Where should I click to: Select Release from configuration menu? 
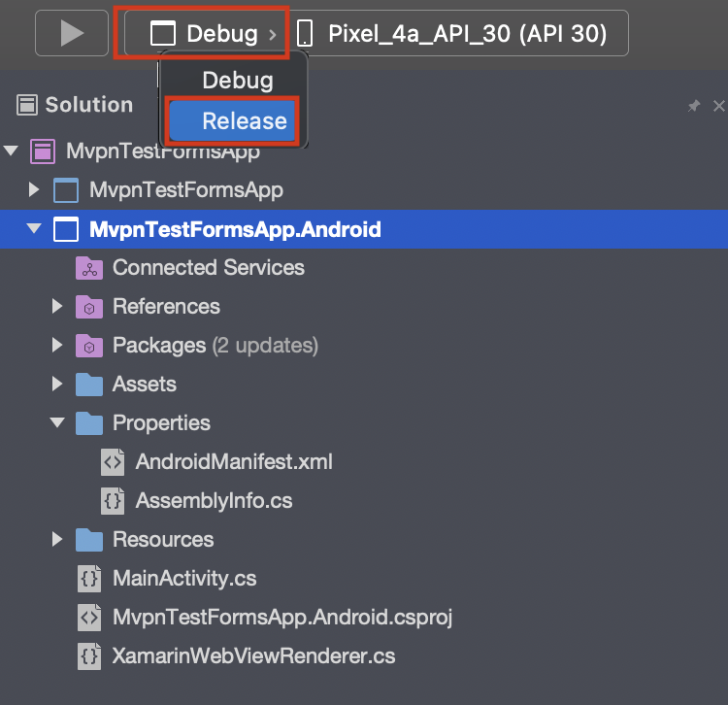point(244,121)
